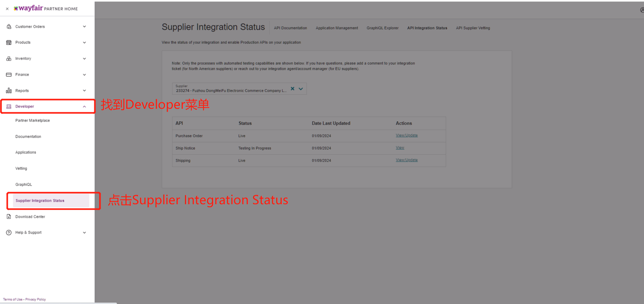The height and width of the screenshot is (304, 644).
Task: Click the Products icon
Action: 9,42
